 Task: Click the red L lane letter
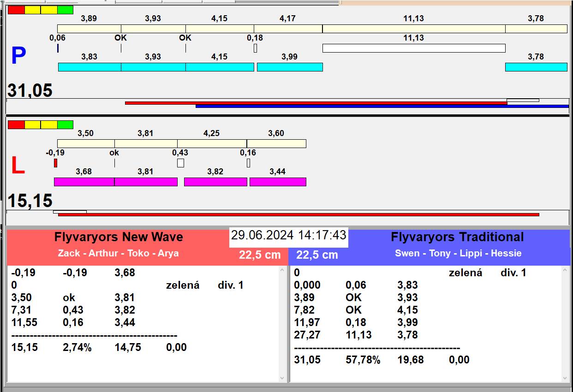click(x=18, y=166)
